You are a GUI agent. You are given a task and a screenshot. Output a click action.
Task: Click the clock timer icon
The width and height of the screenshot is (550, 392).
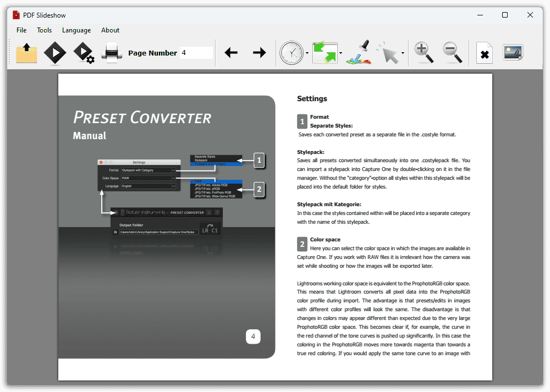click(x=291, y=53)
